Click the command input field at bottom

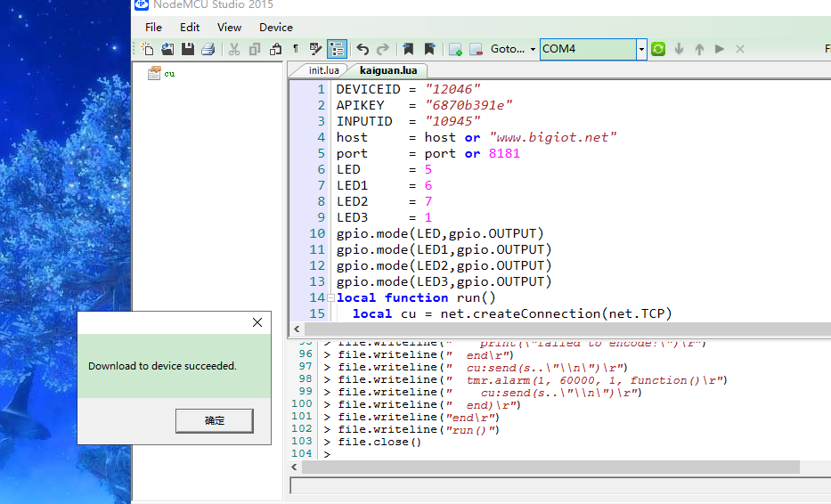click(x=559, y=485)
